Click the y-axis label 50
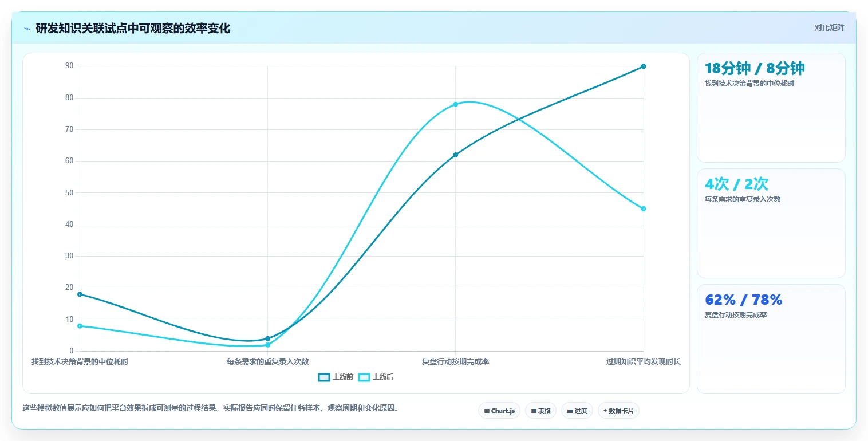Screen dimensions: 868x441 click(x=69, y=192)
